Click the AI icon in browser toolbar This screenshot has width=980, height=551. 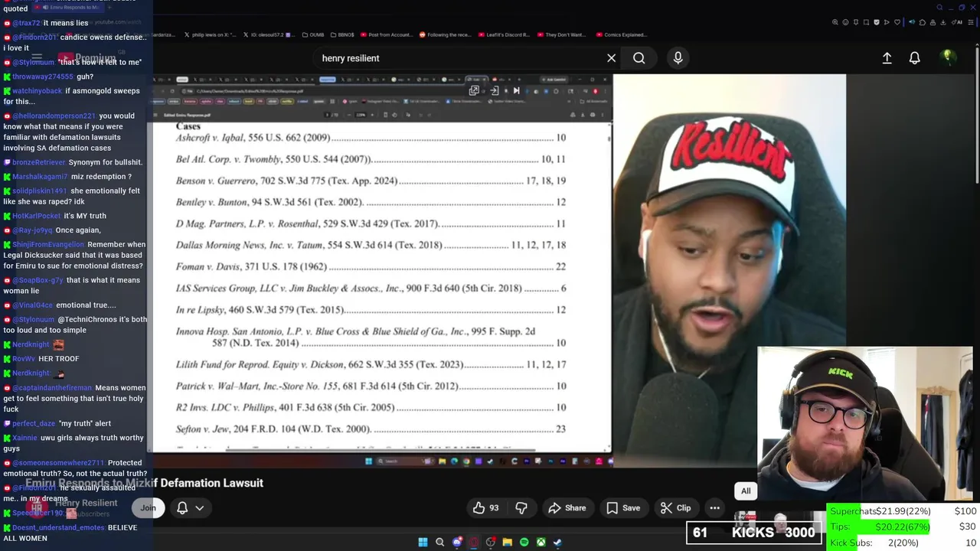(x=957, y=22)
